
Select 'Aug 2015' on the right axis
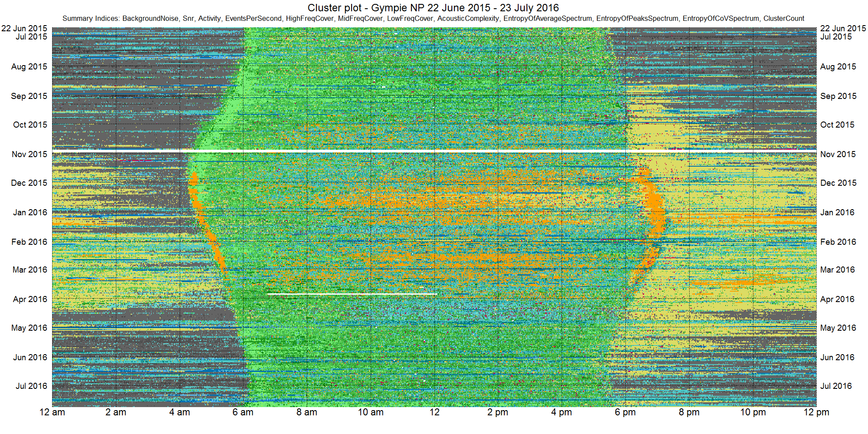[838, 66]
